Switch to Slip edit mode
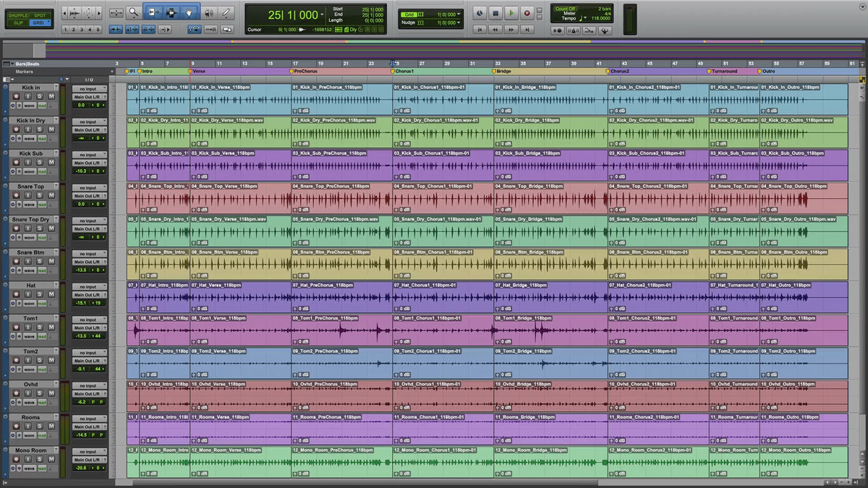This screenshot has height=488, width=868. pyautogui.click(x=17, y=22)
